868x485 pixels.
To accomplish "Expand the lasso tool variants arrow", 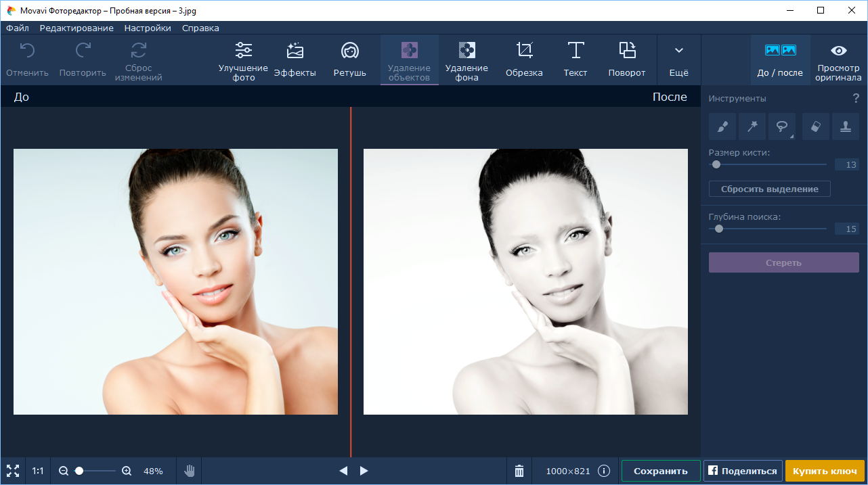I will pos(791,137).
